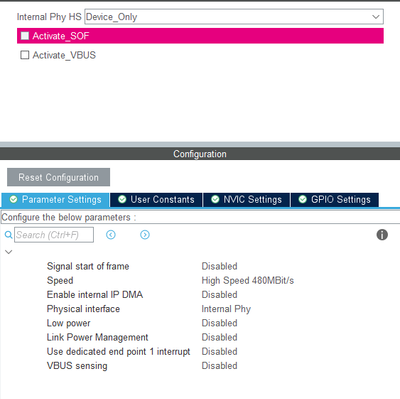Select the Link Power Management parameter
Viewport: 400px width, 399px height.
(x=98, y=337)
